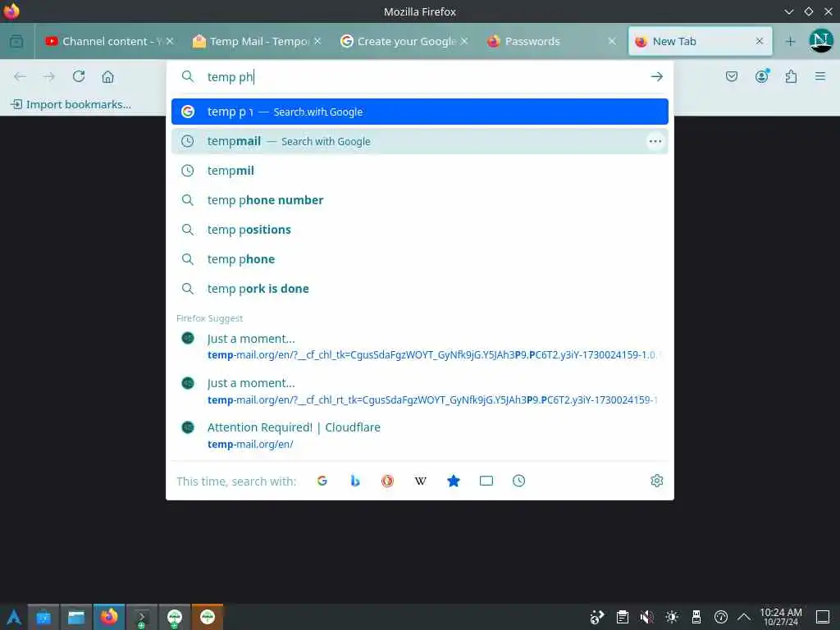Open the Home page button
Screen dimensions: 840x630
[x=107, y=76]
